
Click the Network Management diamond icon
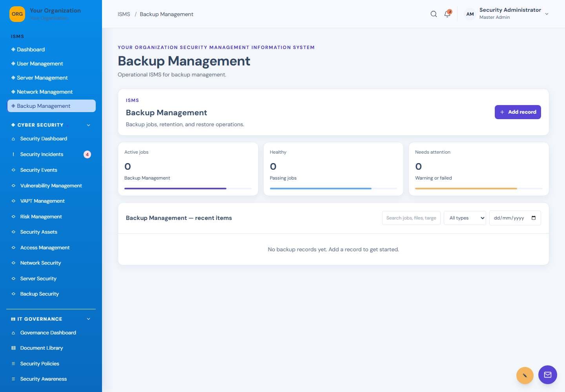[13, 92]
